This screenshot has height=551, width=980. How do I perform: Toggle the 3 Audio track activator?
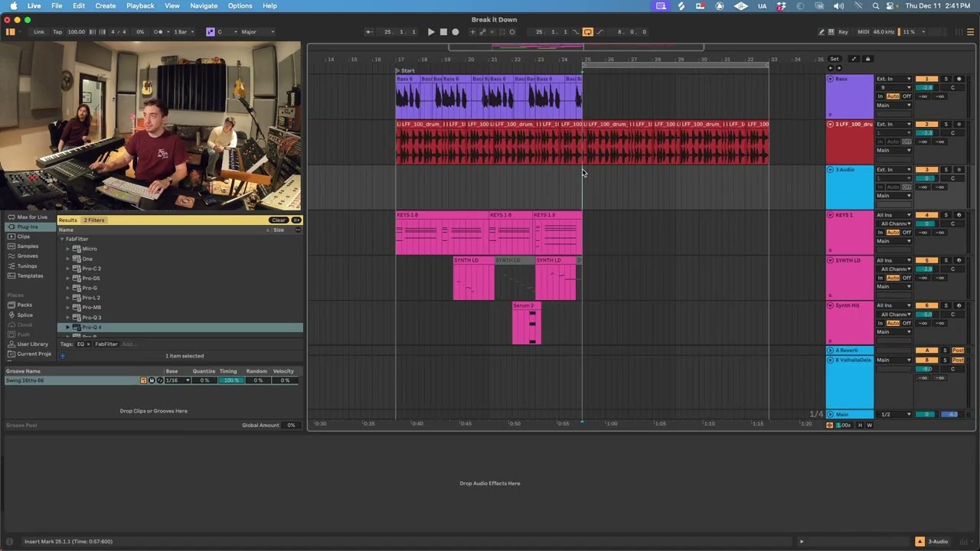[926, 170]
